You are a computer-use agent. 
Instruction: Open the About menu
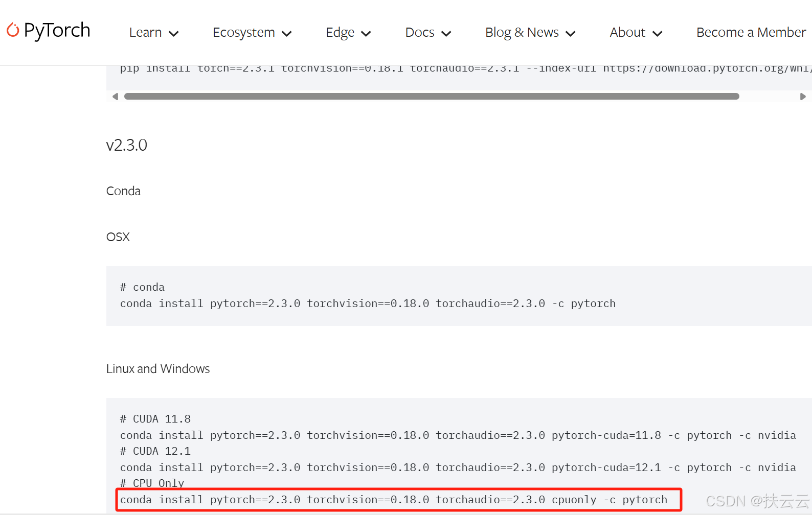tap(627, 32)
